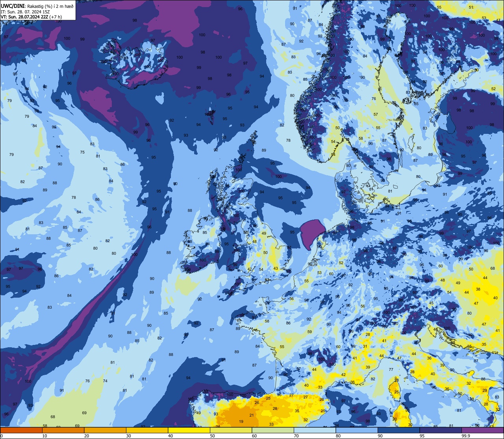Select the purple above-99.9 legend swatch

482,430
